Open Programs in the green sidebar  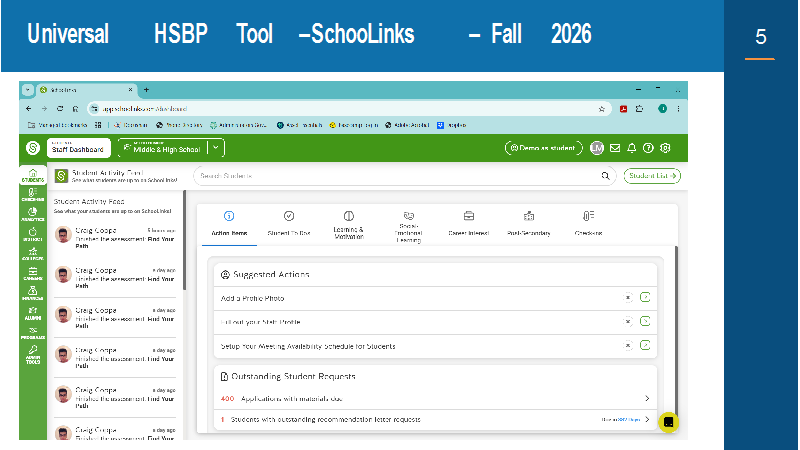click(x=33, y=333)
